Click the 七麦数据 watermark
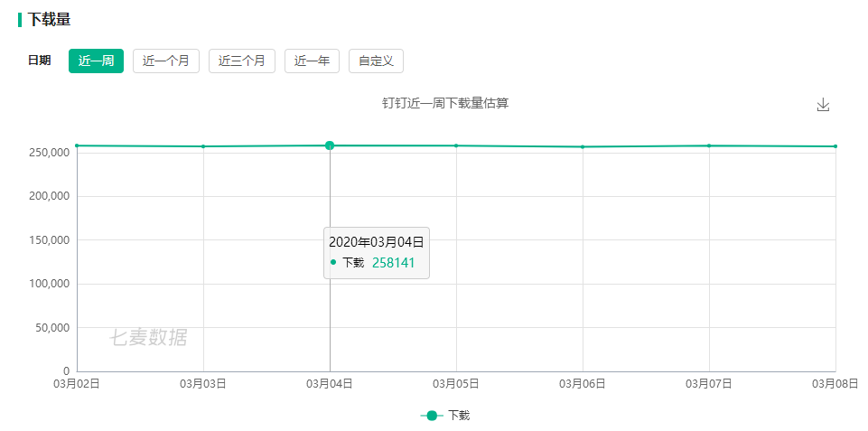 click(148, 337)
